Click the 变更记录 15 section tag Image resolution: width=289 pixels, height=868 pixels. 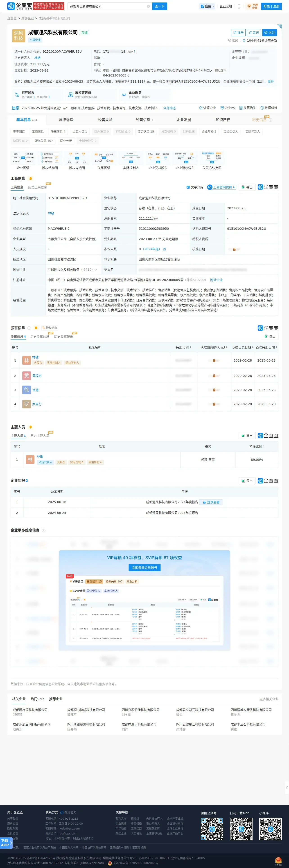click(146, 131)
